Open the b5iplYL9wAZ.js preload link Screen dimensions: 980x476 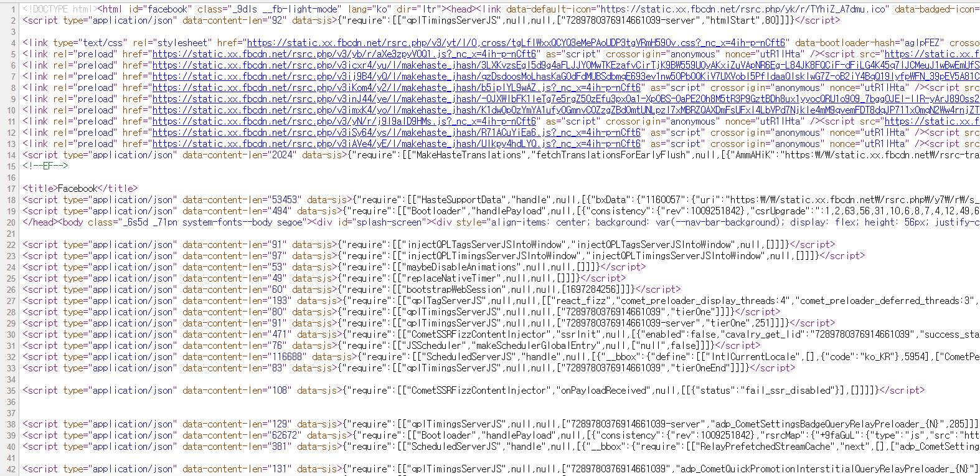[397, 87]
